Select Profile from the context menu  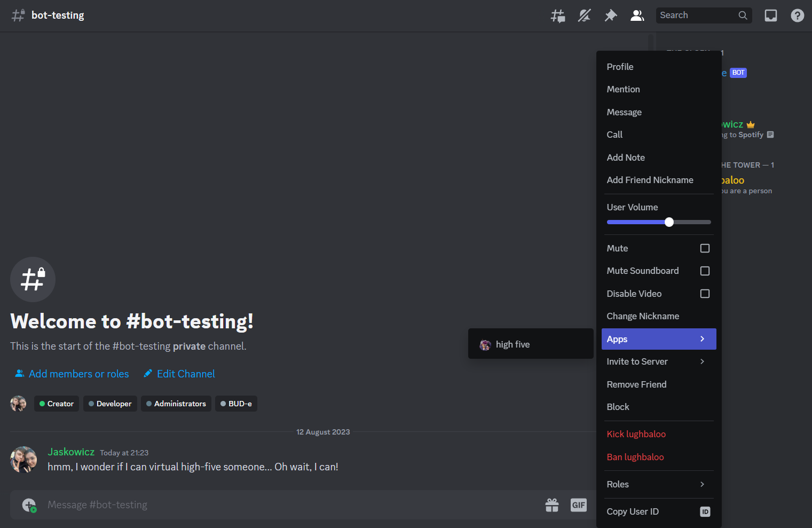click(x=620, y=67)
